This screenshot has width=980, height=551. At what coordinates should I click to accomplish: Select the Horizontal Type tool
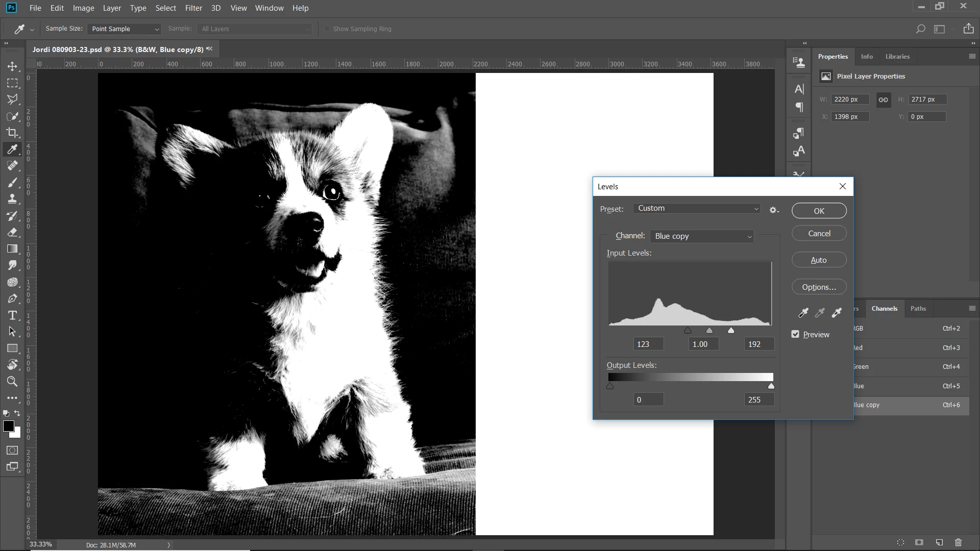point(12,315)
